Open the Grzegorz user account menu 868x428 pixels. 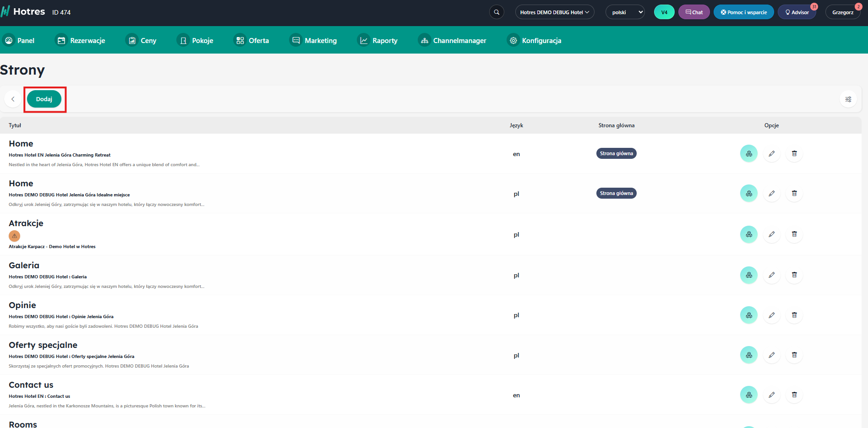pyautogui.click(x=842, y=12)
